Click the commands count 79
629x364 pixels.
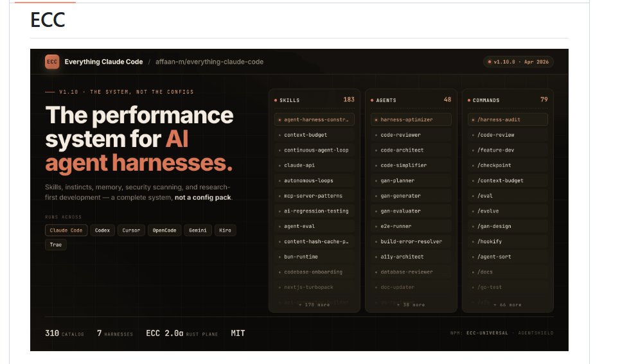[x=544, y=100]
